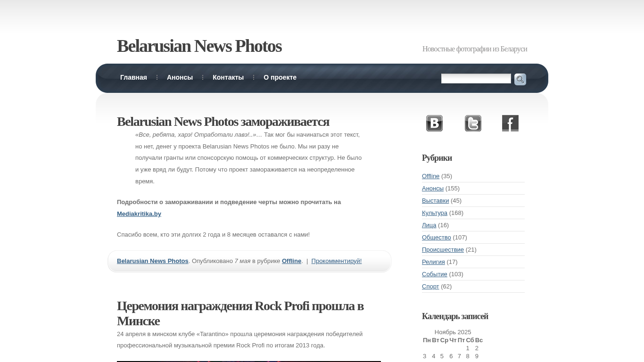The width and height of the screenshot is (644, 362).
Task: Open the Выставки category
Action: click(x=435, y=200)
